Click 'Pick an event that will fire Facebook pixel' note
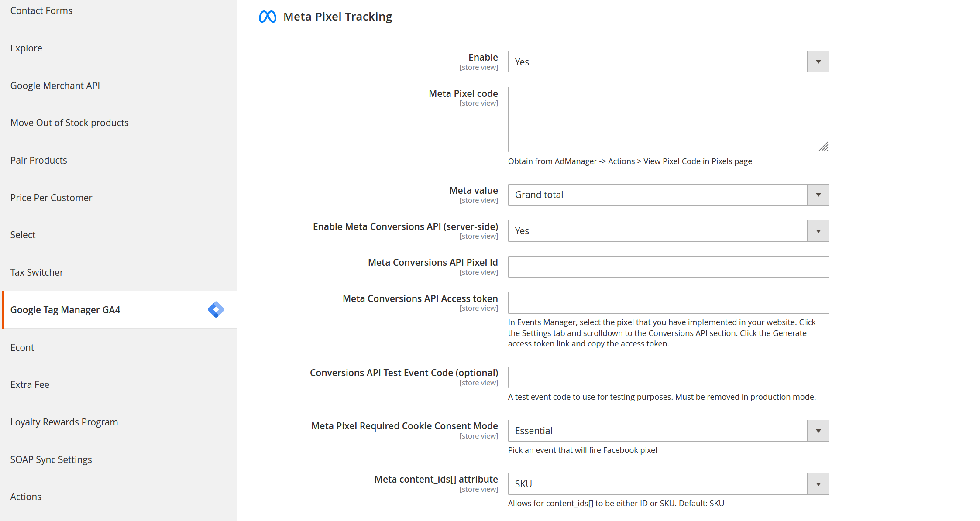Image resolution: width=980 pixels, height=521 pixels. 582,450
